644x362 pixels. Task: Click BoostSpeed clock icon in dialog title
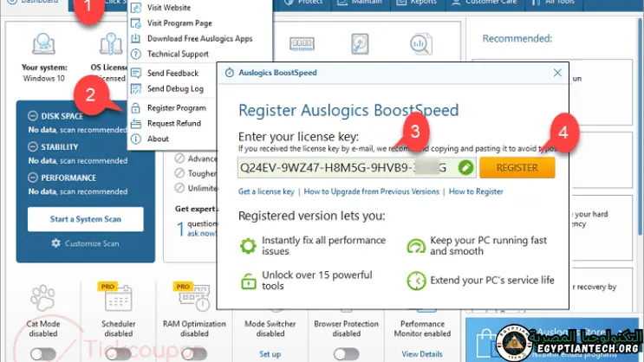click(x=230, y=73)
